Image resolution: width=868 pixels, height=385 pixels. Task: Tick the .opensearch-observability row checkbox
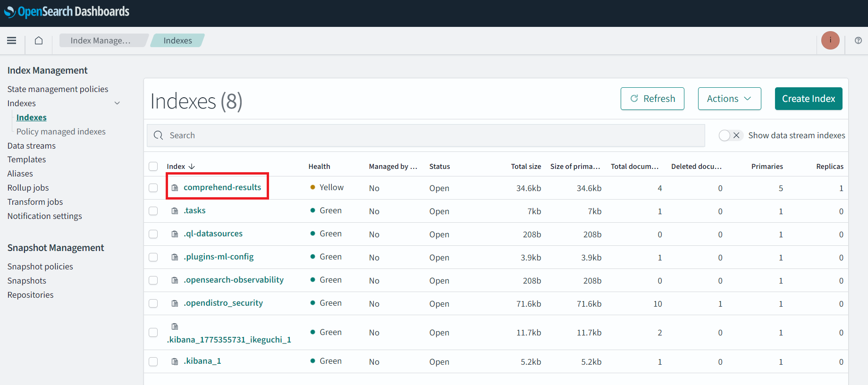coord(153,280)
